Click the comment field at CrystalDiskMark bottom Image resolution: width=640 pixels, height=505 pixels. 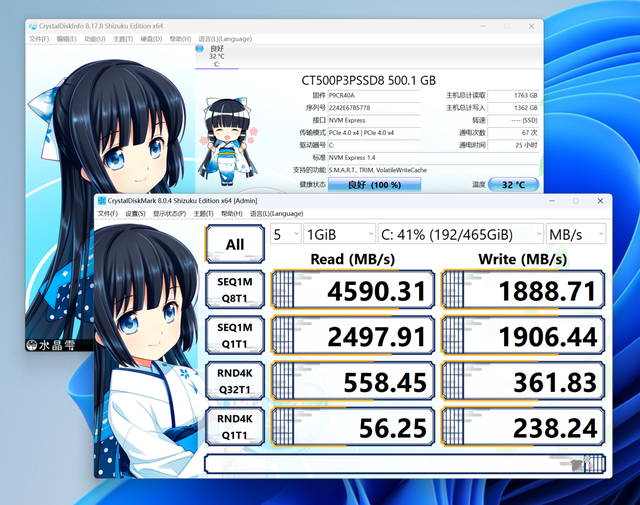404,464
